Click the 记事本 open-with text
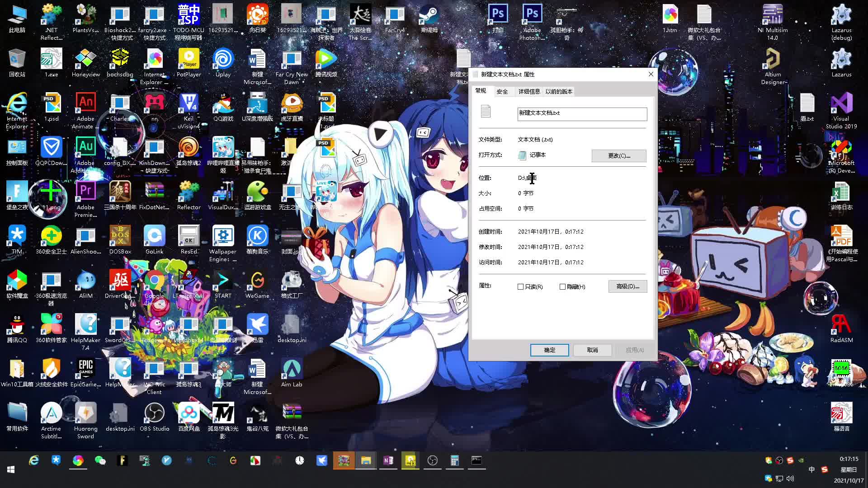The height and width of the screenshot is (488, 868). tap(538, 155)
